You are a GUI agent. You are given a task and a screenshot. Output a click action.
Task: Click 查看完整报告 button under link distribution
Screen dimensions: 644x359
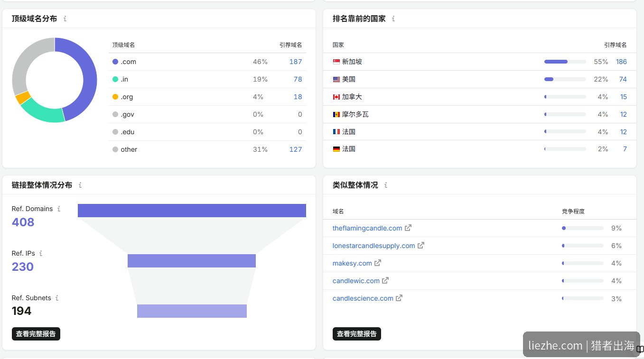coord(36,334)
